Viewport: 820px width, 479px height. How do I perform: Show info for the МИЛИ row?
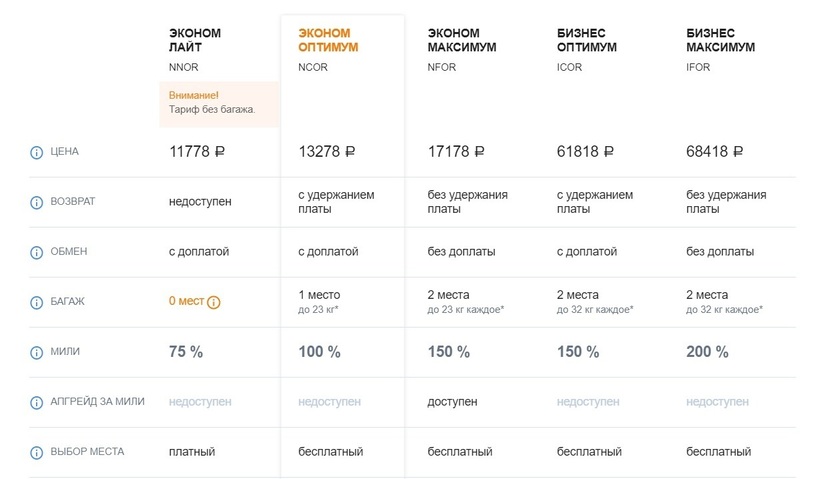click(37, 352)
